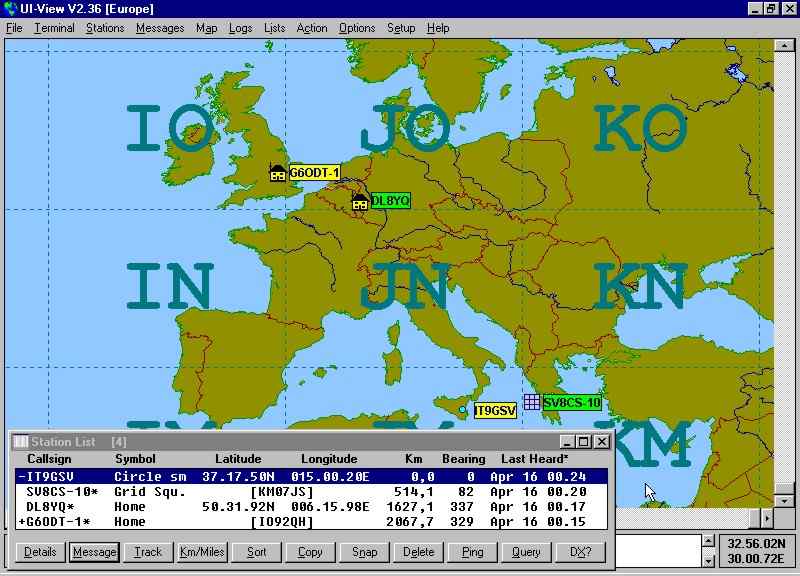This screenshot has height=576, width=800.
Task: Open the Map menu
Action: (207, 28)
